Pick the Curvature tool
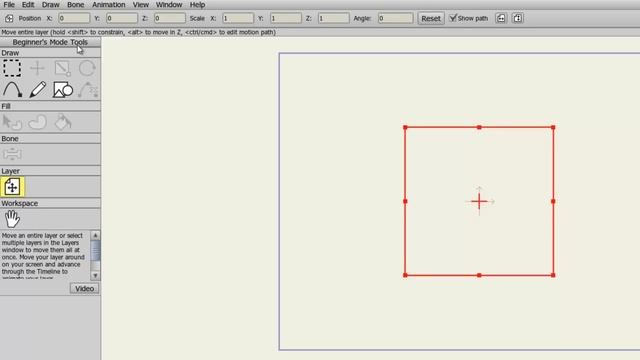The height and width of the screenshot is (360, 640). point(88,90)
